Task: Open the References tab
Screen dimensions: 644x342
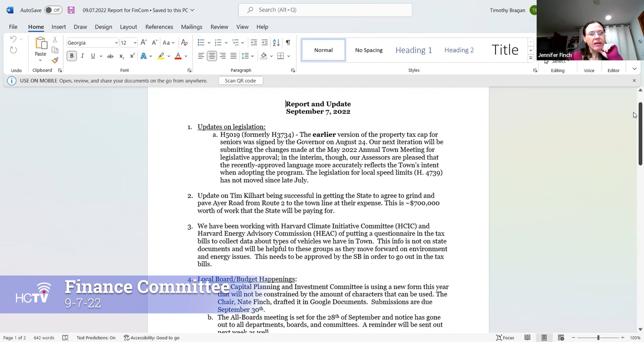Action: click(x=159, y=27)
